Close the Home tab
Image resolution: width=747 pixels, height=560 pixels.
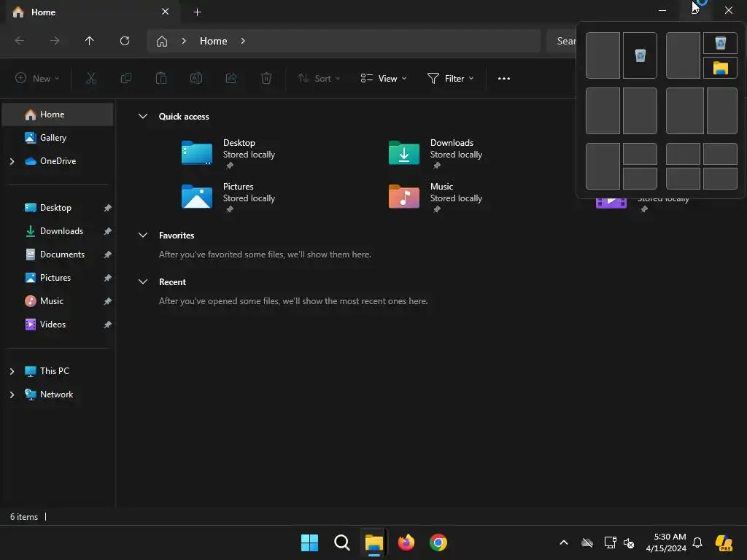tap(166, 12)
